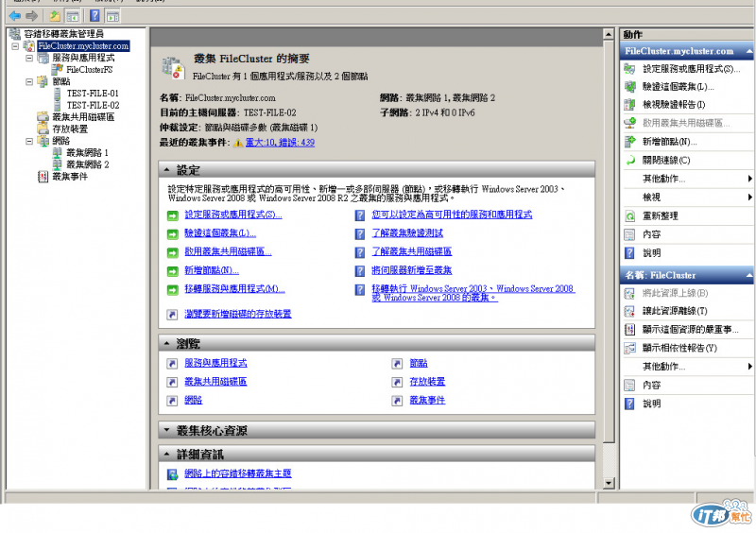Screen dimensions: 756x533
Task: Select FileClusterFS in the tree
Action: 89,70
